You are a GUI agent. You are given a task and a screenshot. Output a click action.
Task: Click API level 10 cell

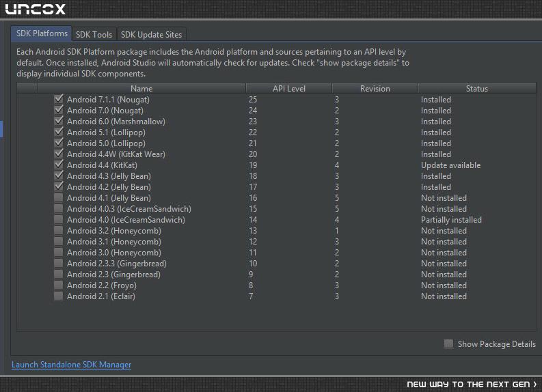point(253,263)
